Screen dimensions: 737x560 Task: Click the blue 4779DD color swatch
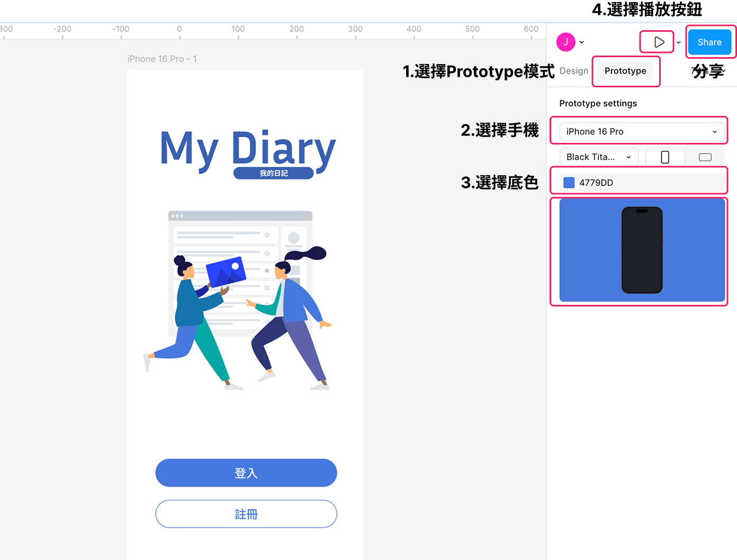click(x=569, y=183)
